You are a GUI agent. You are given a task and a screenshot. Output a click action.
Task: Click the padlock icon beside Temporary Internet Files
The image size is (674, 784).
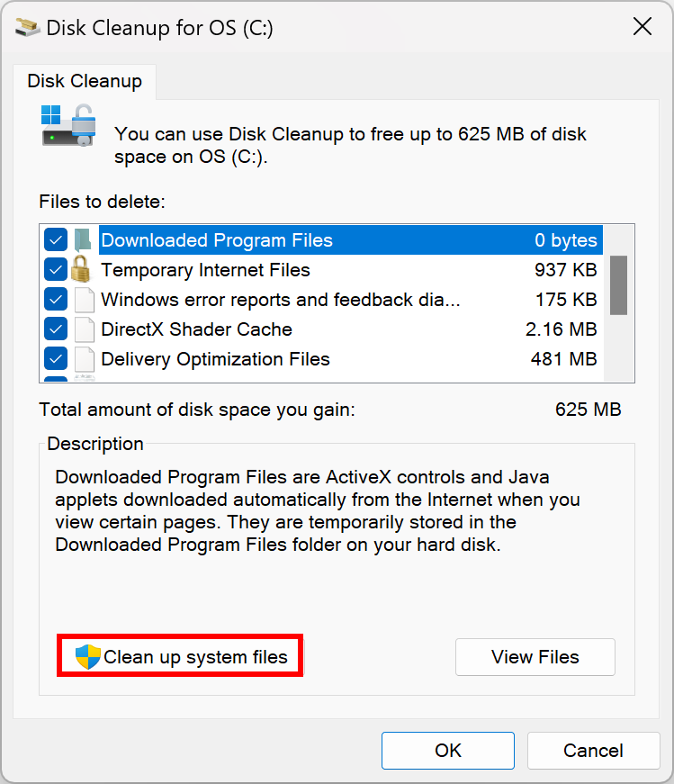click(83, 269)
